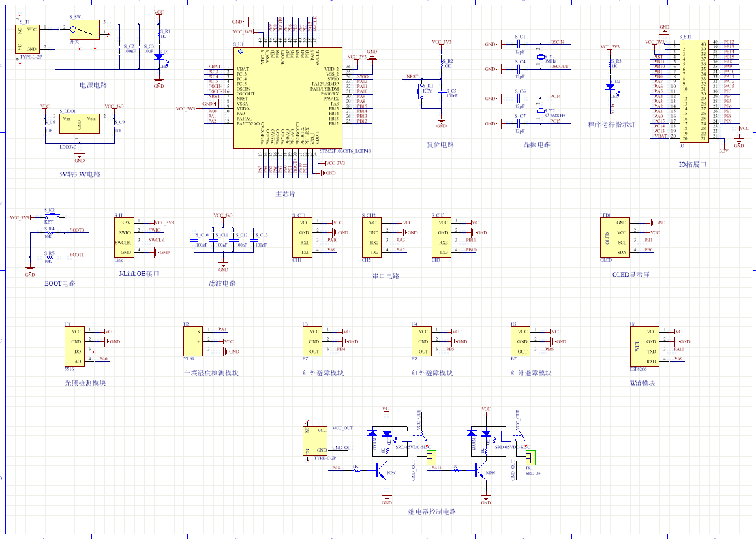Select the S_C10 100nF filter capacitor
The height and width of the screenshot is (539, 756).
pyautogui.click(x=194, y=240)
